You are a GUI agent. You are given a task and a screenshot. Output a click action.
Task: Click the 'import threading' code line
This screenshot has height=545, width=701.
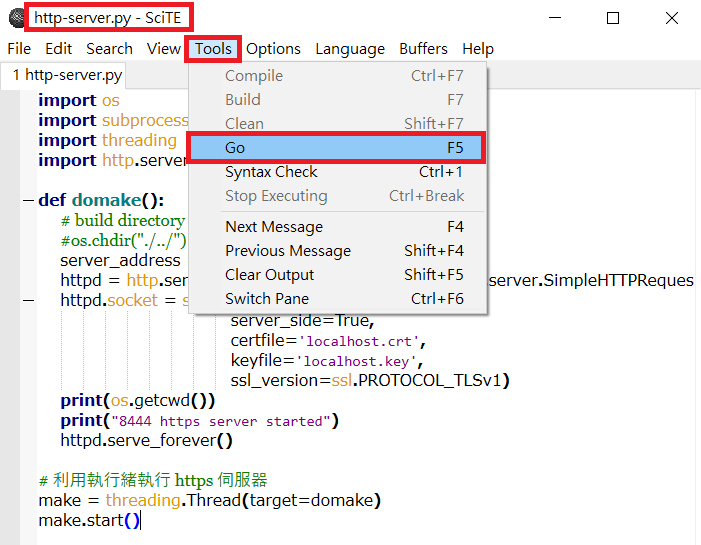pos(107,140)
